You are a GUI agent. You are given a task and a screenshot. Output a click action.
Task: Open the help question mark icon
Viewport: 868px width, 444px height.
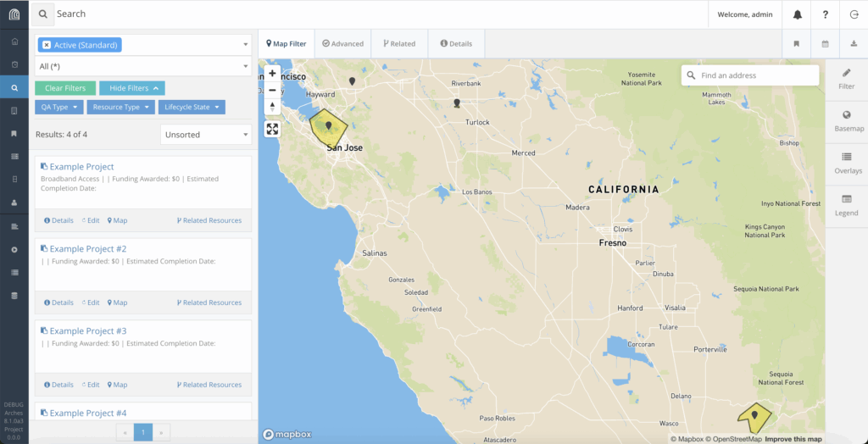[825, 14]
